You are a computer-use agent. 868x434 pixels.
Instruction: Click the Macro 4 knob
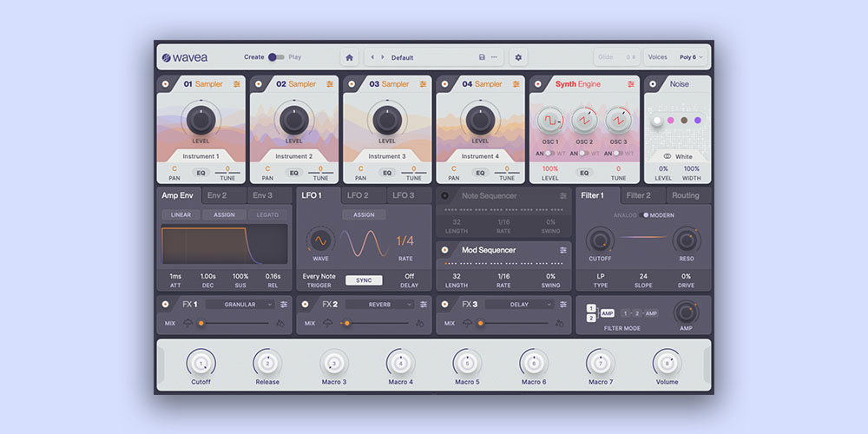[x=400, y=363]
